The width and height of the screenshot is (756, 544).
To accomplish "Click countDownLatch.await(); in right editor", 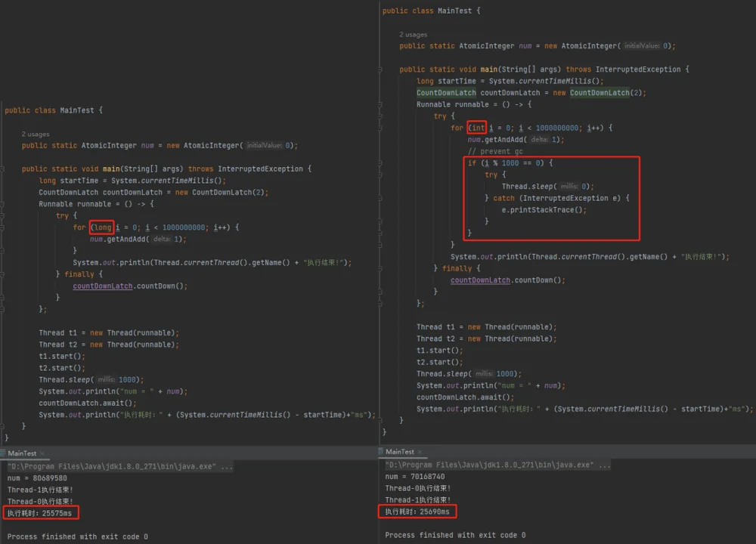I will (465, 397).
